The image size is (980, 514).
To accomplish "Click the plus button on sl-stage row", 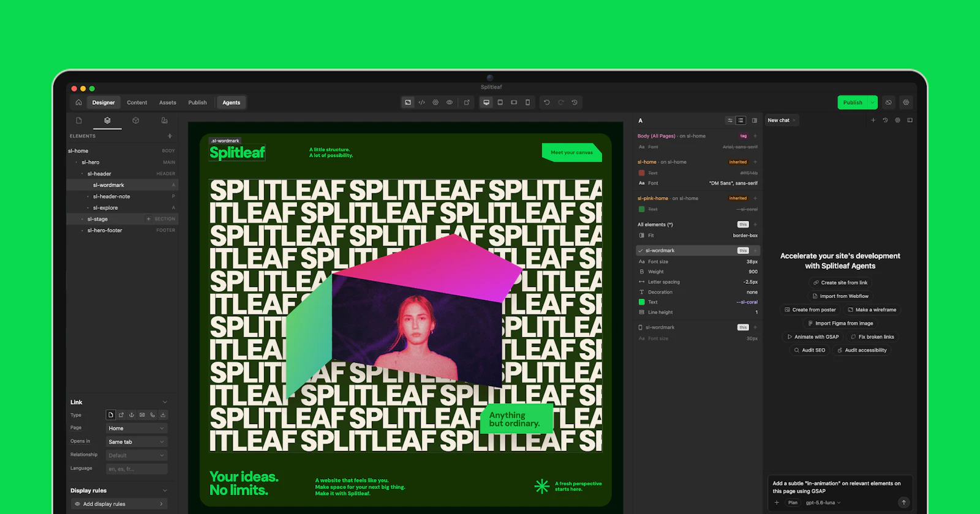I will pos(148,219).
